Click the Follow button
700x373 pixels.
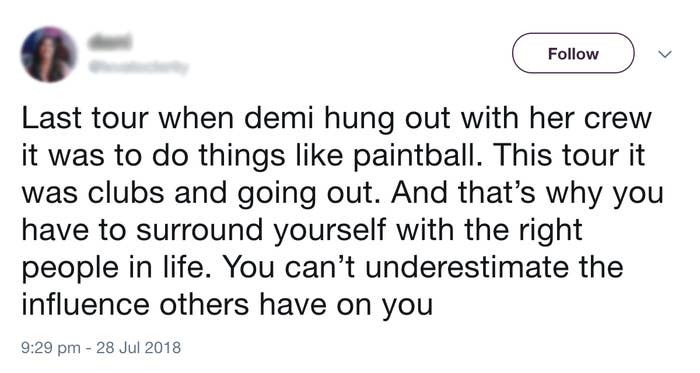pos(573,53)
